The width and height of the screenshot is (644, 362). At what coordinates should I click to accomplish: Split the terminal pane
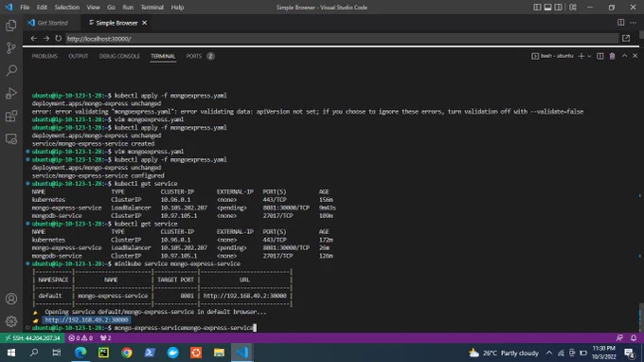point(600,56)
